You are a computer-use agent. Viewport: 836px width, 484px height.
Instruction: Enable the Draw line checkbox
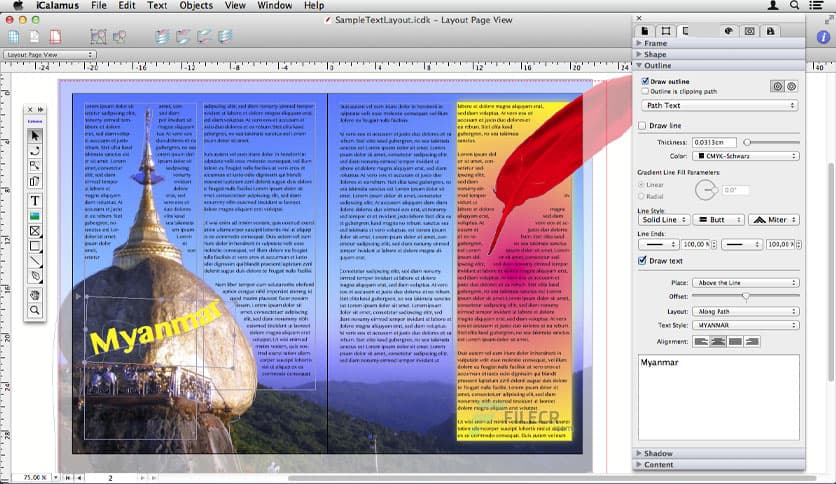coord(643,126)
